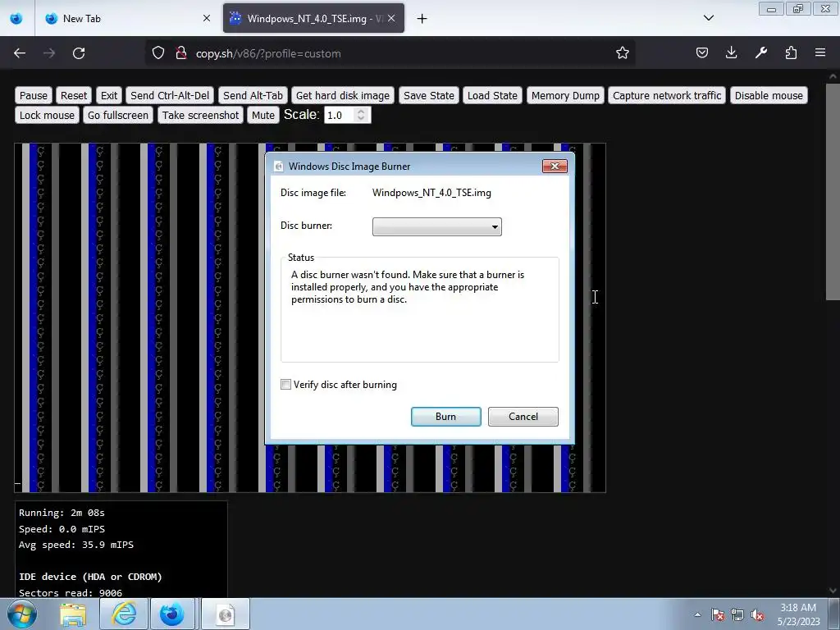Click the Windpows_NT_4.0_TSE.img file name text

(431, 193)
